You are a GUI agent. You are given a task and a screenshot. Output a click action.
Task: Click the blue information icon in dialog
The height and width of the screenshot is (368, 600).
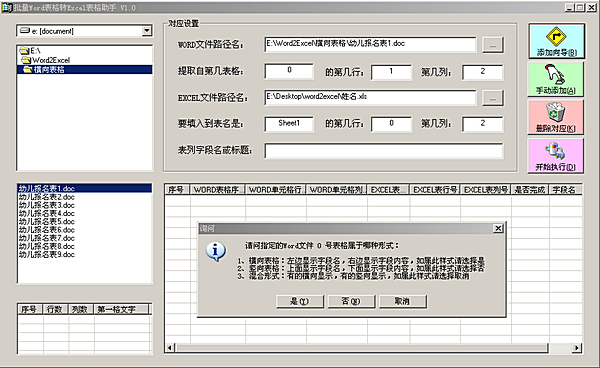pyautogui.click(x=215, y=251)
